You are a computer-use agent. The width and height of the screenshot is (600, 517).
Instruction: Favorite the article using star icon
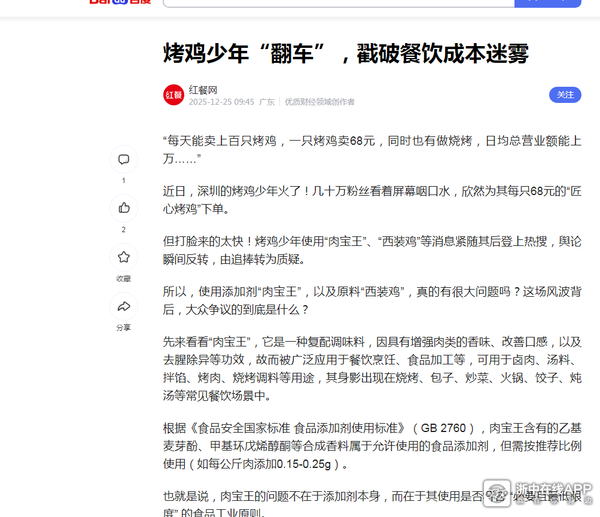(x=124, y=257)
